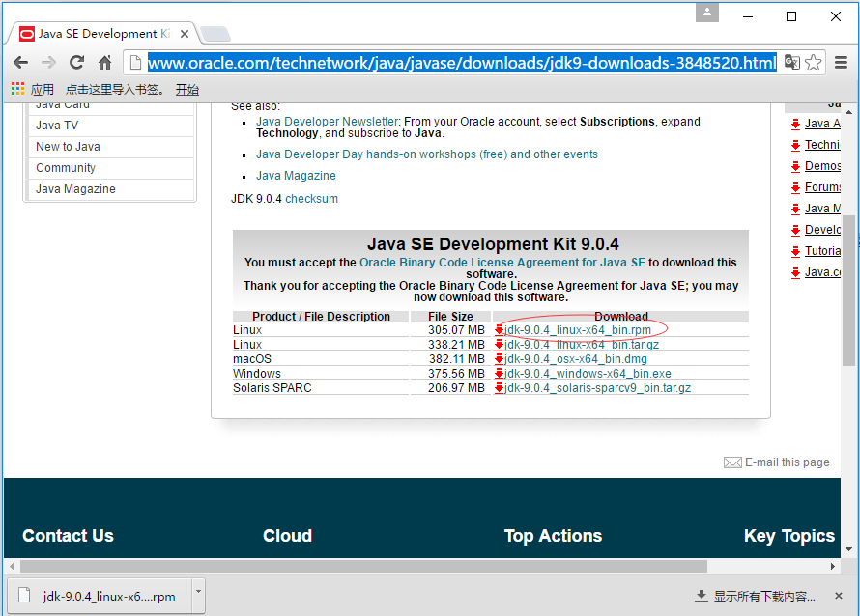This screenshot has width=860, height=616.
Task: Open the Java Developer Newsletter link
Action: (x=328, y=121)
